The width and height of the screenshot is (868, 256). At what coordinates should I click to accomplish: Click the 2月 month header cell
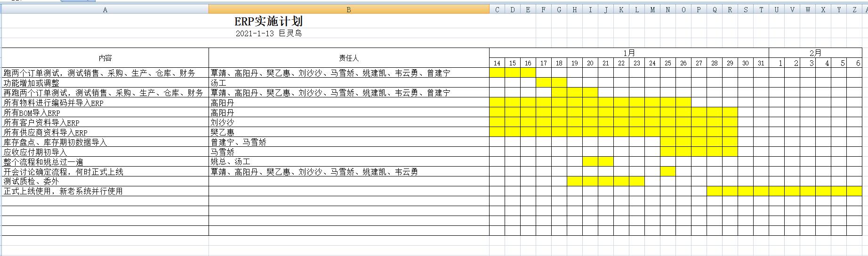pos(815,53)
